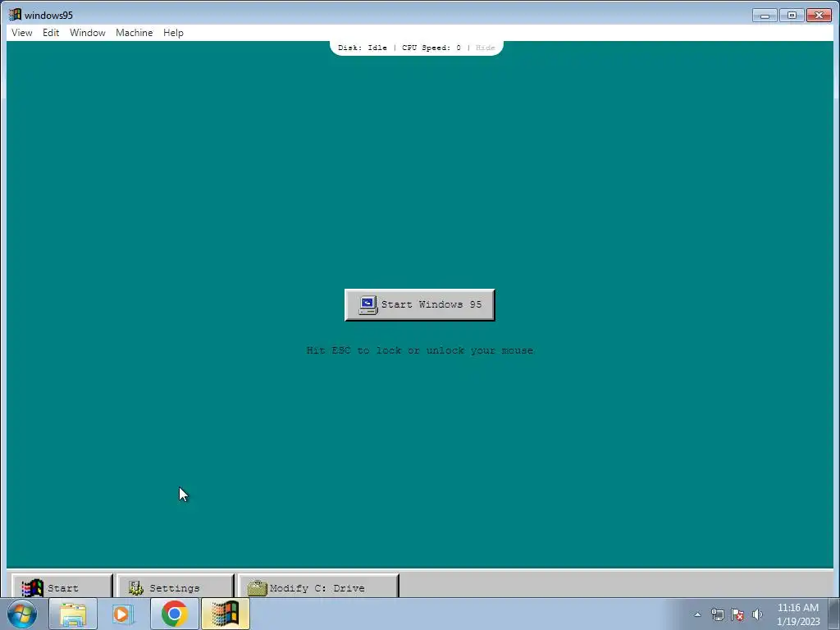Click Hide in the disk status bar
This screenshot has width=840, height=630.
coord(485,48)
